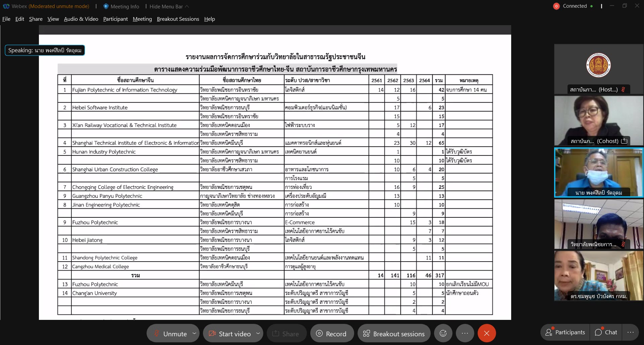644x345 pixels.
Task: Select the active speaker's thumbnail
Action: click(x=599, y=172)
